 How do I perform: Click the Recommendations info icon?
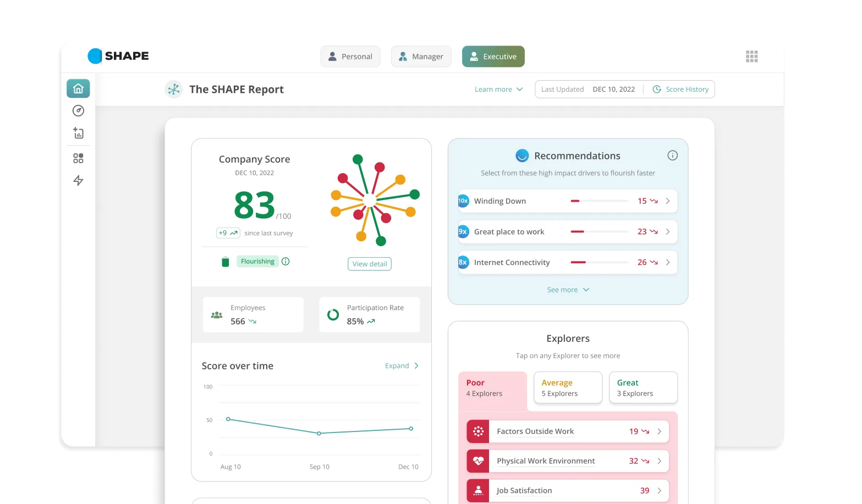[672, 156]
